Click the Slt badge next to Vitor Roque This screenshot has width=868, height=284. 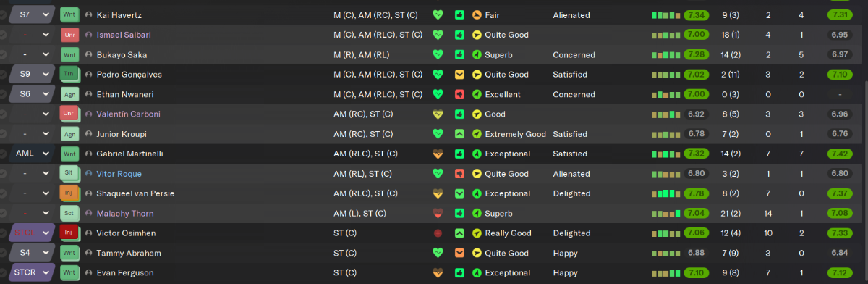click(69, 174)
